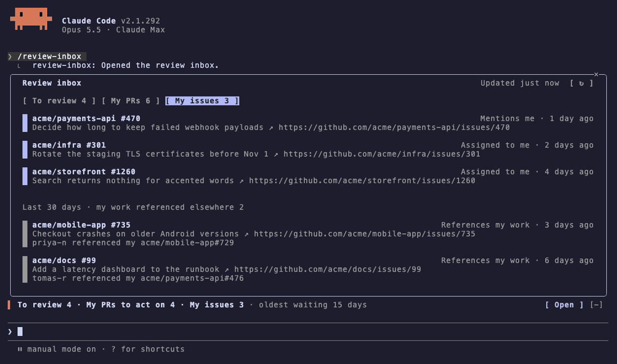This screenshot has height=364, width=617.
Task: Collapse the inbox with the [−] control
Action: [x=596, y=305]
